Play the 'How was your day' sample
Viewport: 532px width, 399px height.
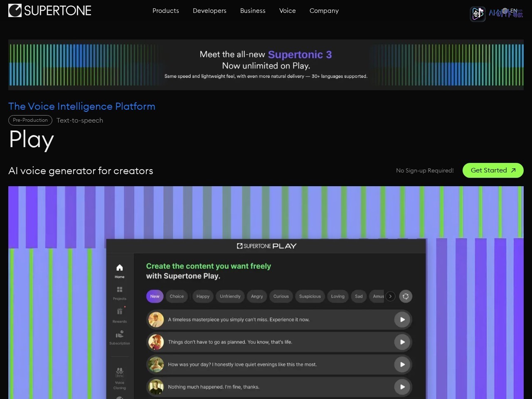(x=402, y=365)
